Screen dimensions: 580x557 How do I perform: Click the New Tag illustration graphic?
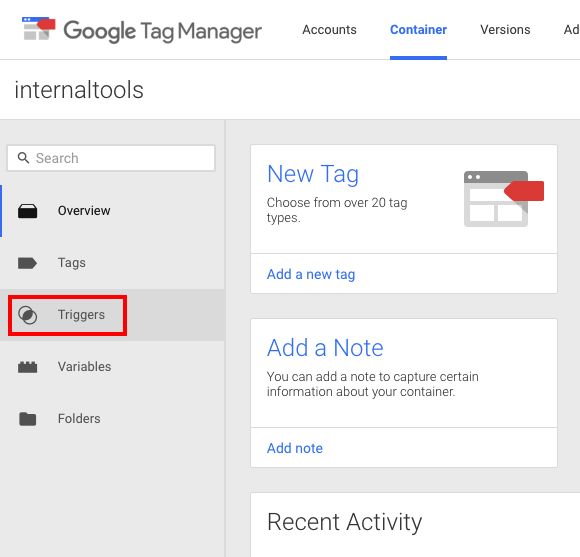coord(503,199)
